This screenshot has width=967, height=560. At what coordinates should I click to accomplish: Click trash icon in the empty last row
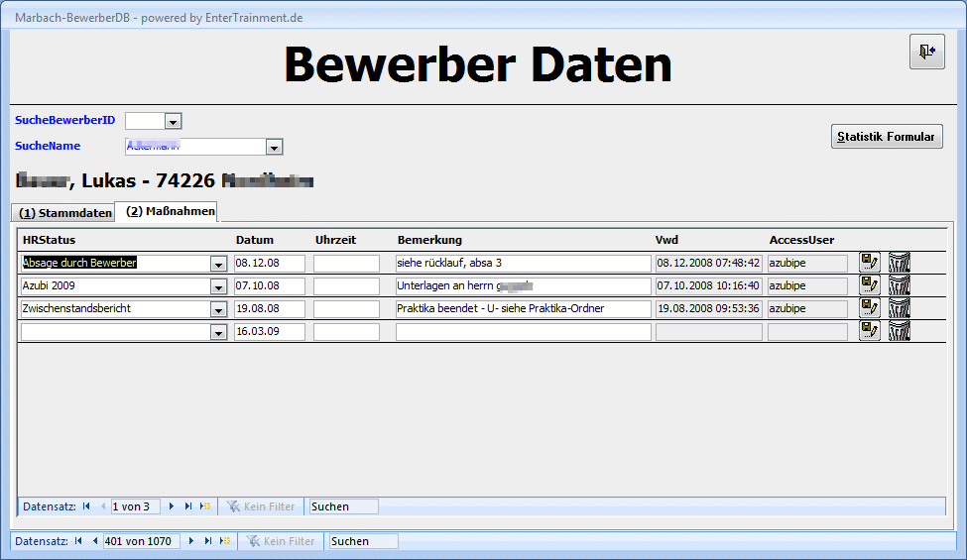click(899, 331)
